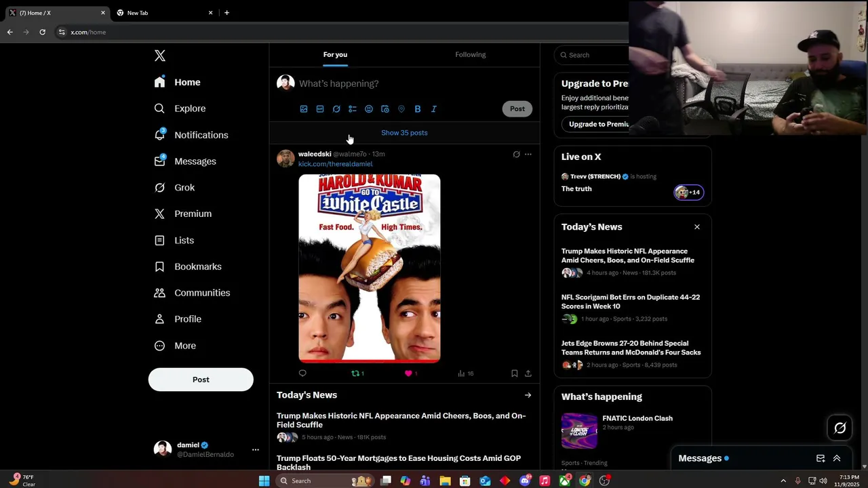
Task: Add an image to the post
Action: (x=304, y=109)
